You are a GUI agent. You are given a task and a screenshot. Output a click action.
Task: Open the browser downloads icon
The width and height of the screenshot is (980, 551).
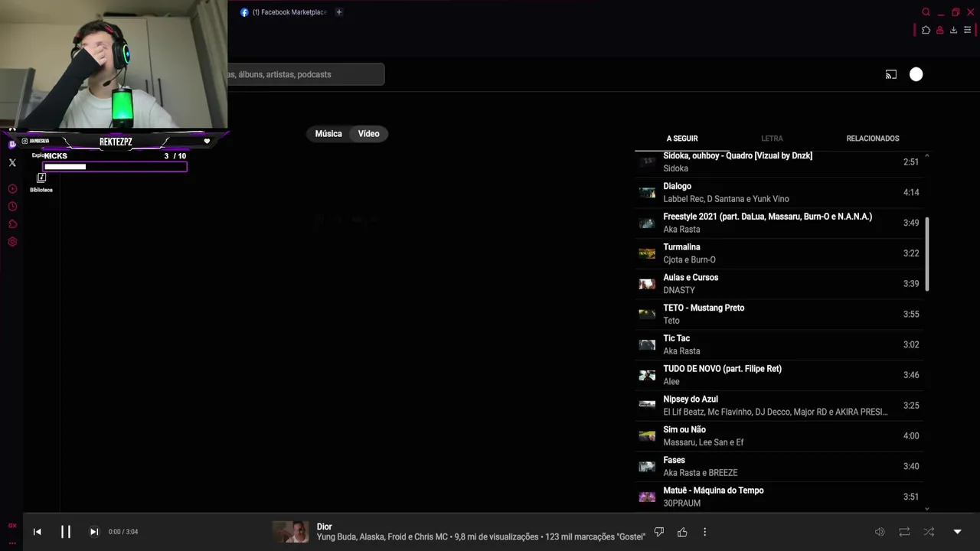tap(953, 30)
